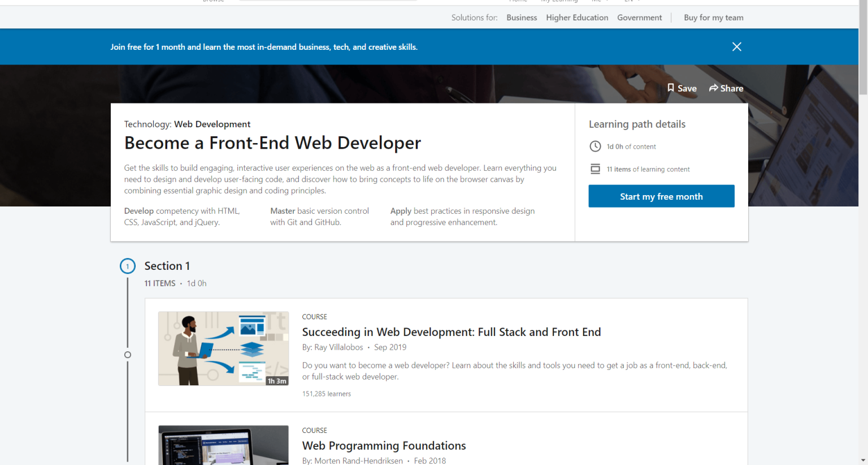Open the Succeeding in Web Development course title
The width and height of the screenshot is (868, 465).
pos(451,332)
